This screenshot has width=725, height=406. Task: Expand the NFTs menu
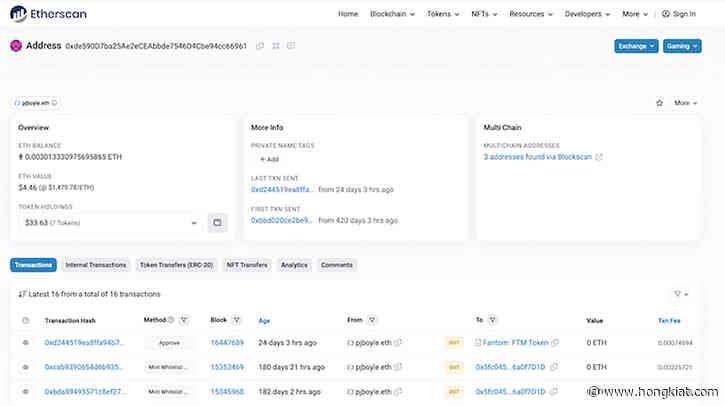484,14
